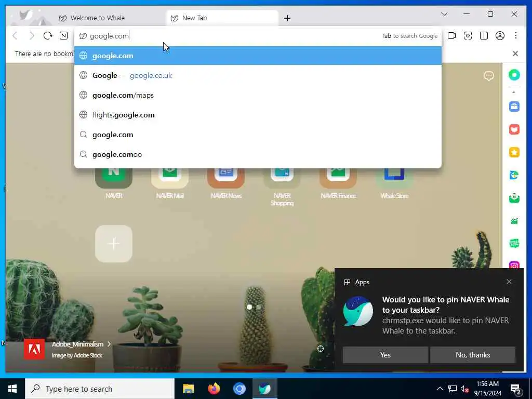Go forward using the right arrow
Viewport: 532px width, 399px height.
pyautogui.click(x=32, y=36)
